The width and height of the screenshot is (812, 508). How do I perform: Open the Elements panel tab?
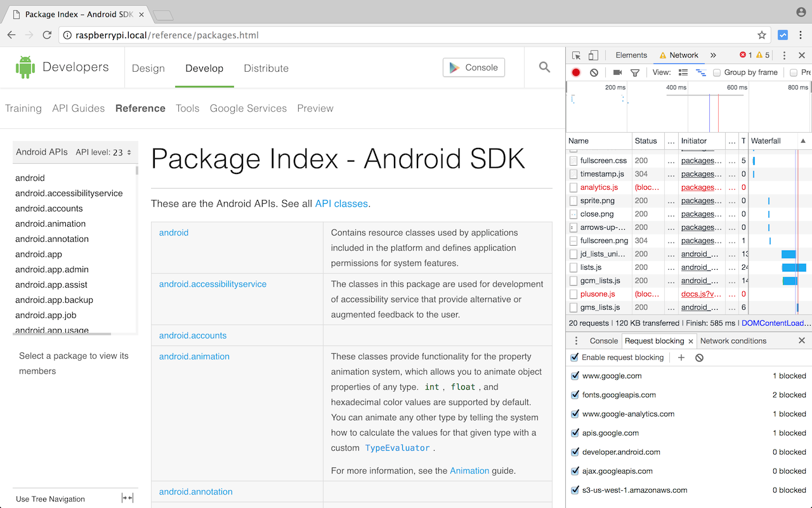(x=631, y=55)
